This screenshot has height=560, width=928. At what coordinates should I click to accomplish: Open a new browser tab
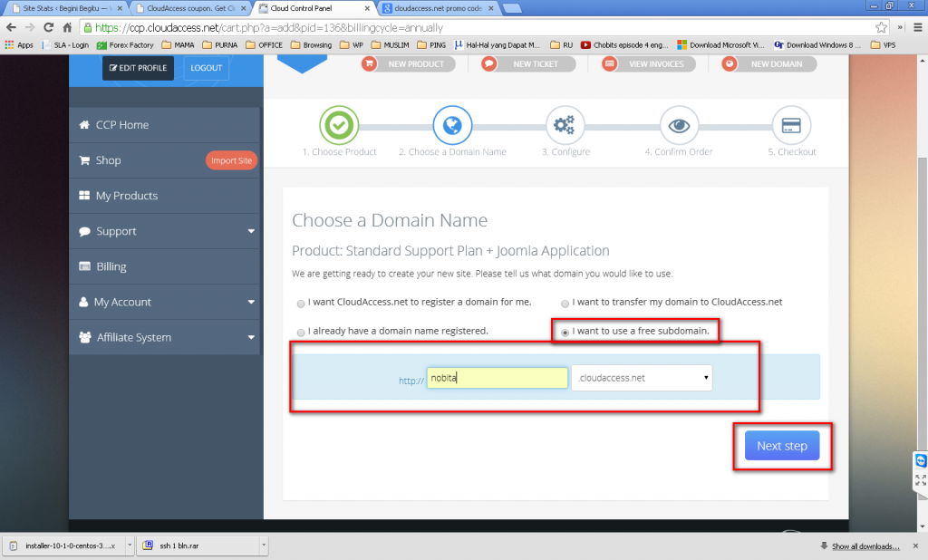tap(511, 8)
